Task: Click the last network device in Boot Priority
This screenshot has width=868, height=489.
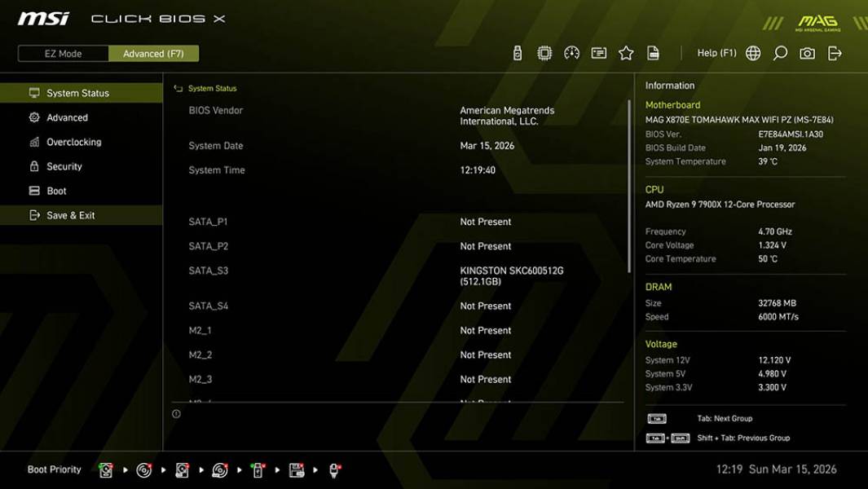Action: 333,469
